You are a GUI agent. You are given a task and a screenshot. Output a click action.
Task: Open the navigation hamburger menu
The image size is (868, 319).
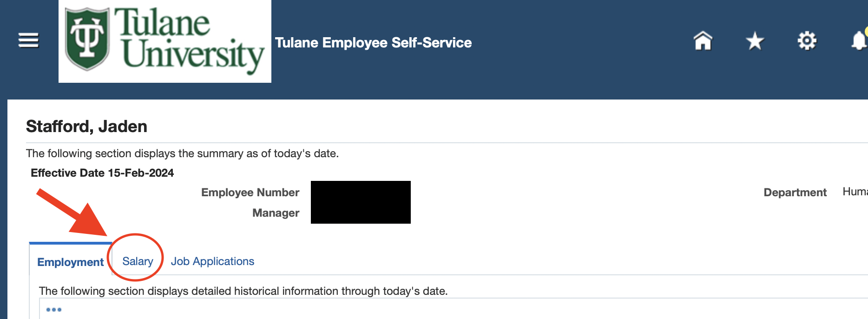coord(27,40)
